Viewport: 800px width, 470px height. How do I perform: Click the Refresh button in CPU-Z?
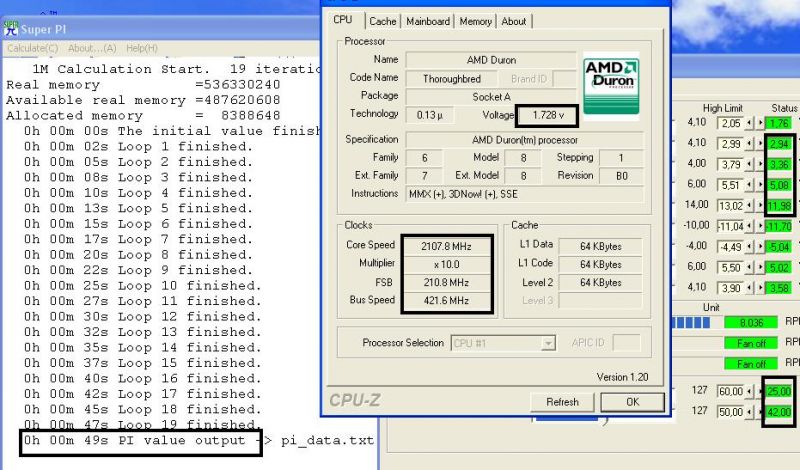coord(562,402)
